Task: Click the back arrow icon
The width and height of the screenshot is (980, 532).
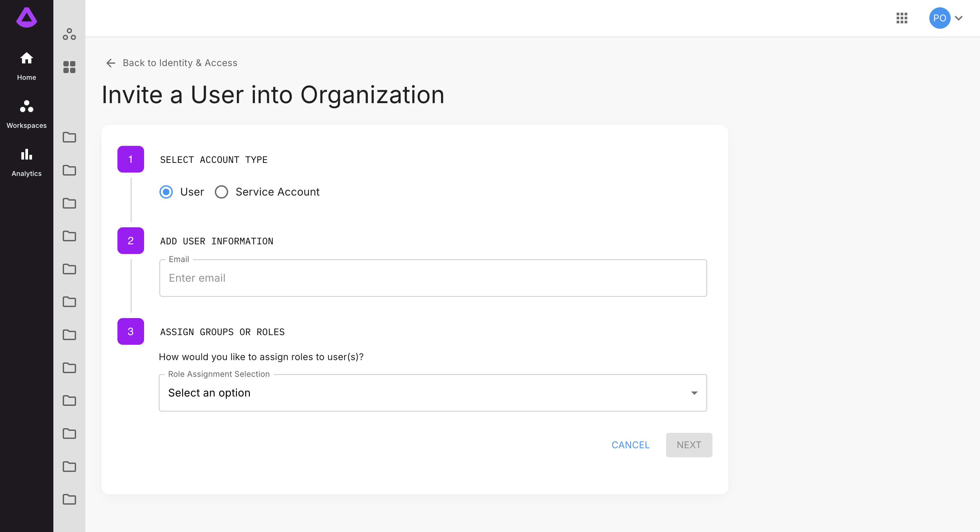Action: (x=111, y=63)
